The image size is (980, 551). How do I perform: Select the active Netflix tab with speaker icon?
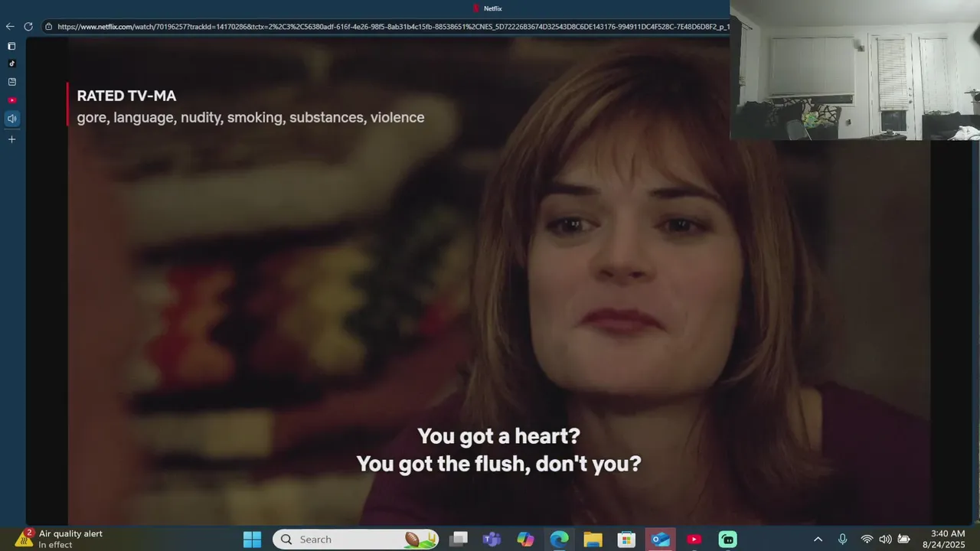click(x=11, y=119)
